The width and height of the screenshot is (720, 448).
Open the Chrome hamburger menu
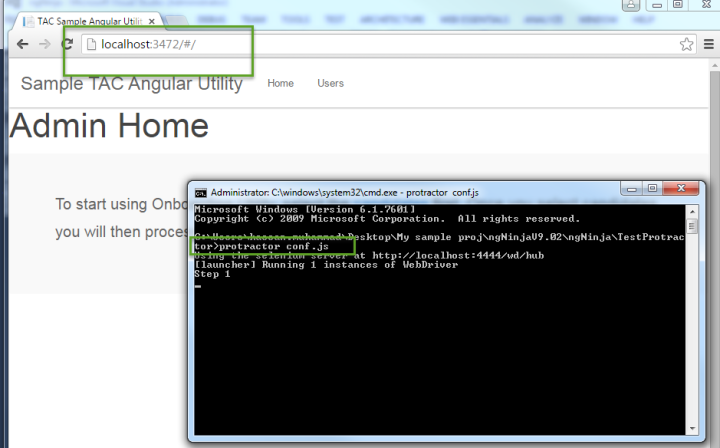(x=709, y=44)
